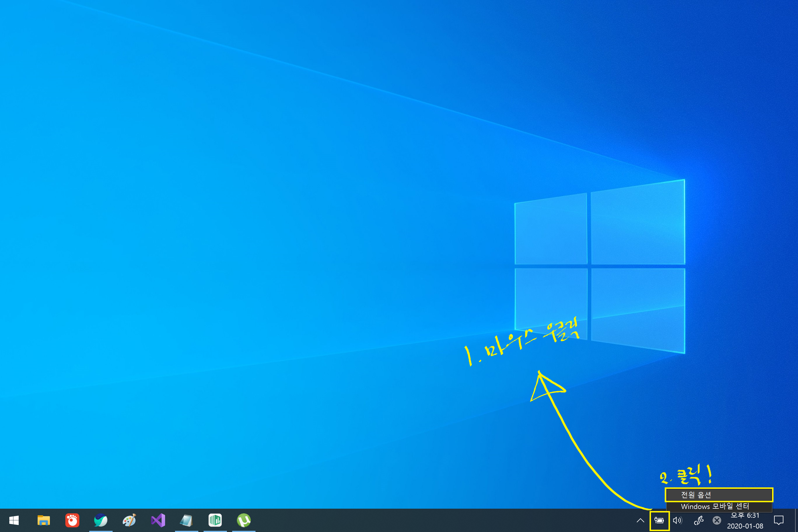The height and width of the screenshot is (532, 798).
Task: Open the speaker volume control
Action: [x=678, y=520]
